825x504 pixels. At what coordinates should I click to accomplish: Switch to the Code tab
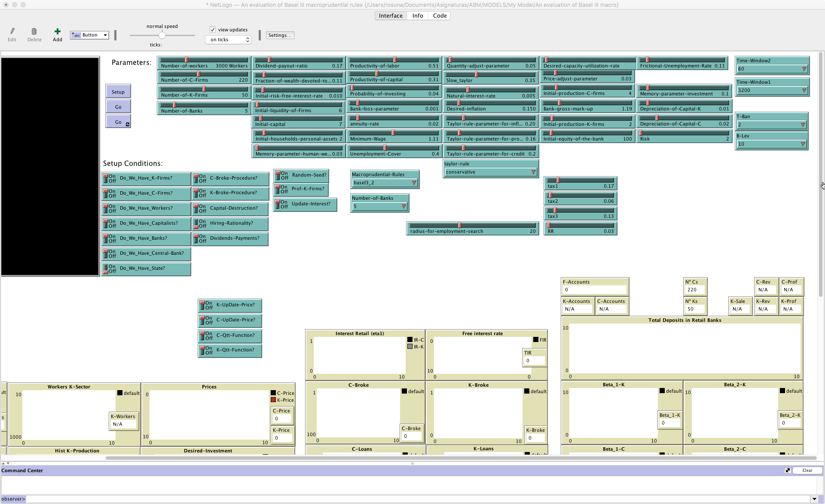(440, 15)
